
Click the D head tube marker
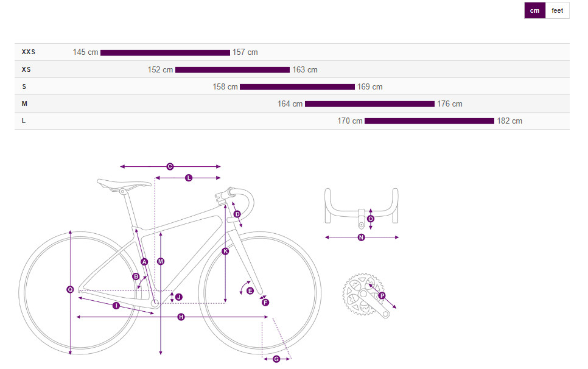click(237, 214)
